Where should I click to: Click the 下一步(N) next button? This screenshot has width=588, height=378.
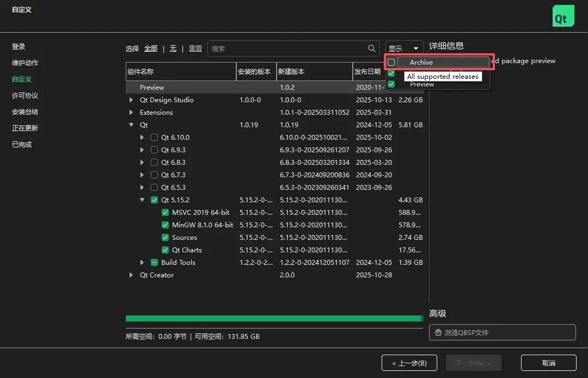473,363
